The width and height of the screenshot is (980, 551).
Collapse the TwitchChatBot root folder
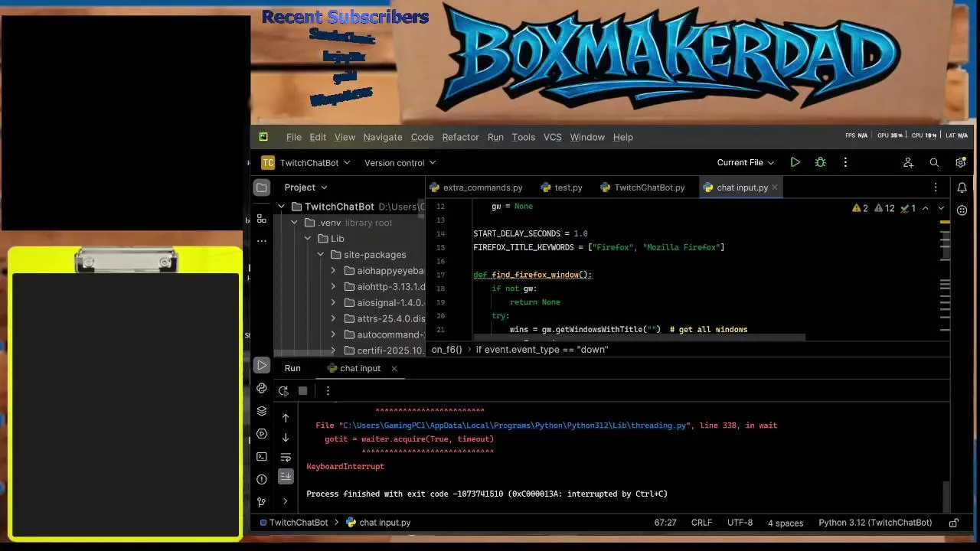[281, 207]
